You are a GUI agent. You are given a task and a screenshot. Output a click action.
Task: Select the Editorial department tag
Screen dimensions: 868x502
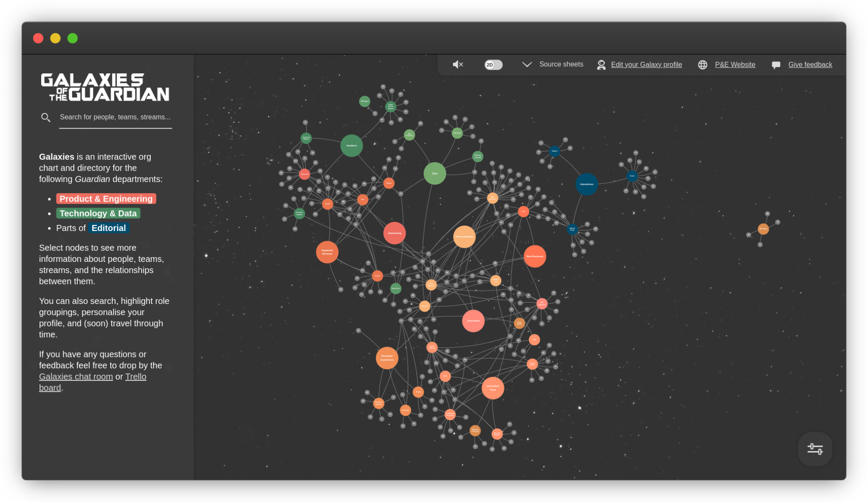point(109,228)
